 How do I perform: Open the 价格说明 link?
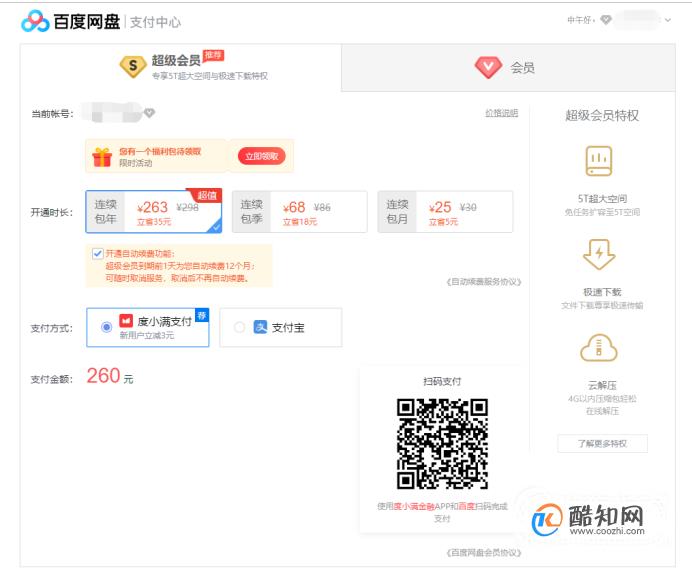501,113
